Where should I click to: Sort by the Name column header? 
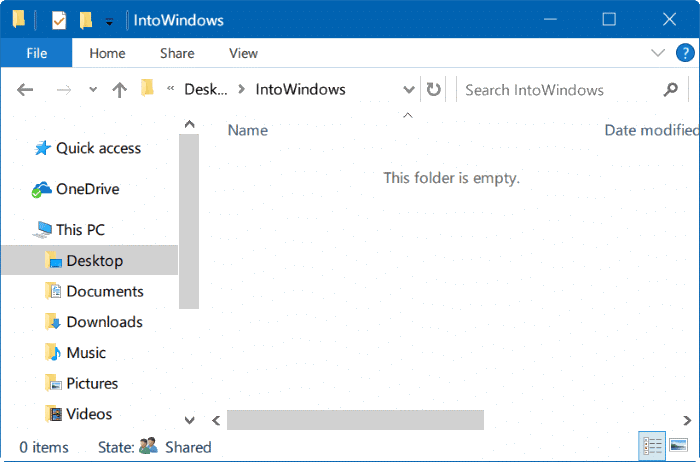(x=248, y=130)
